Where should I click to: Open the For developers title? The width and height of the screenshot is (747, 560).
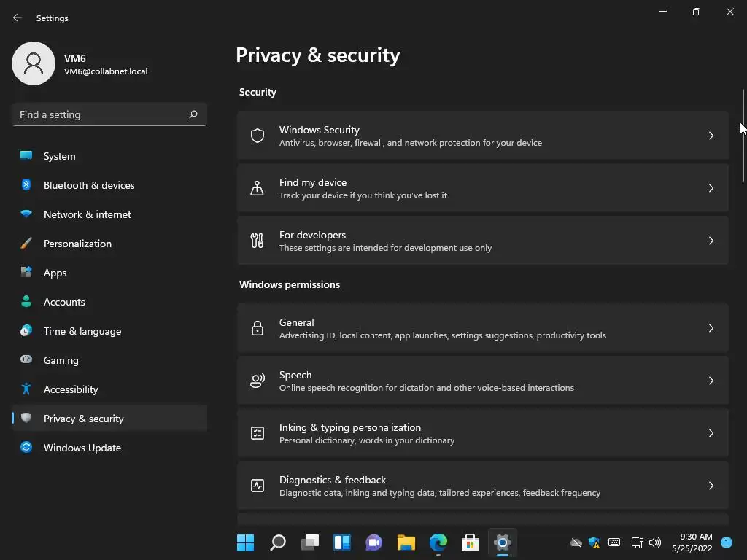tap(312, 235)
